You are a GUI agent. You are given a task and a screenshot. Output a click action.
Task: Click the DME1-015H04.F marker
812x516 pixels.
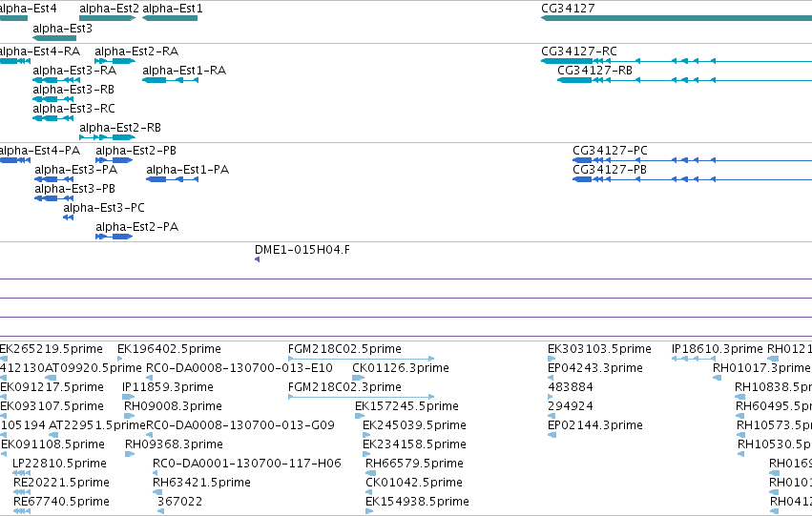point(258,259)
